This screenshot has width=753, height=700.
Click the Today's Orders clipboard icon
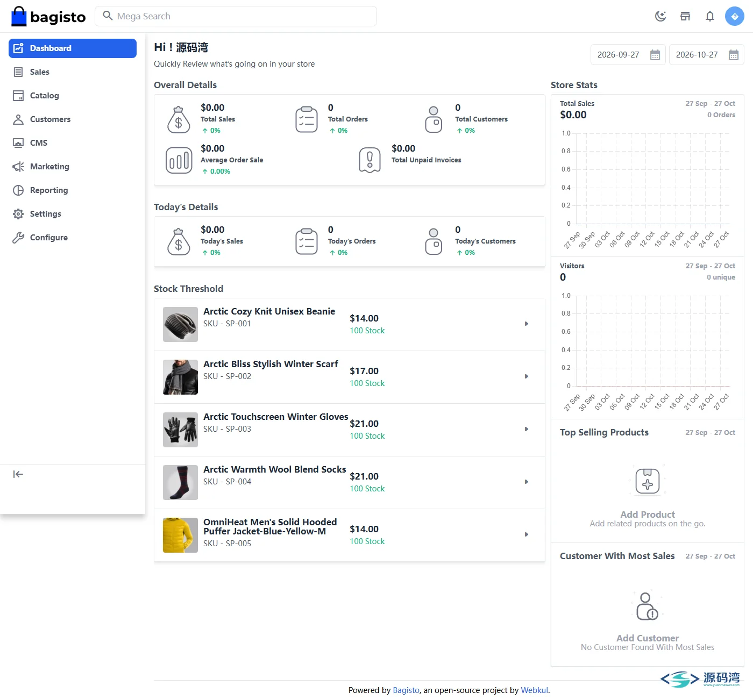click(x=307, y=241)
